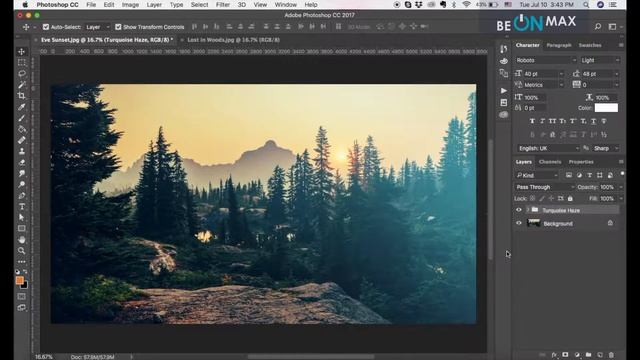Switch to the Properties tab

581,162
